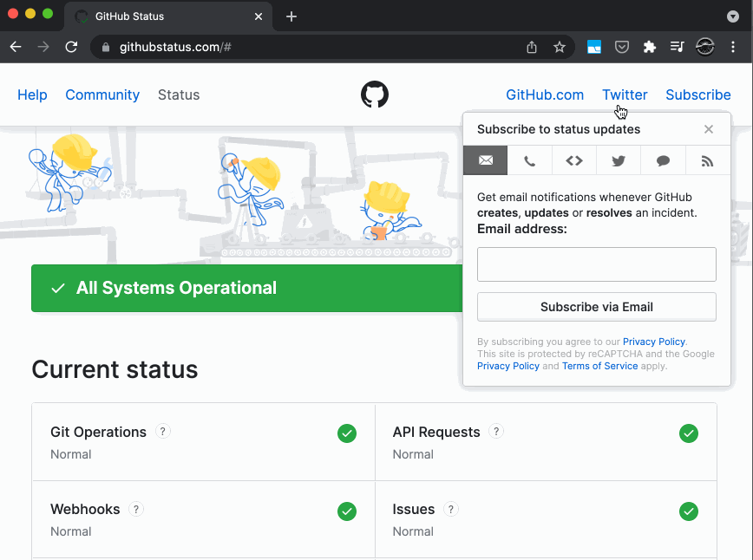This screenshot has height=560, width=753.
Task: Show Issues help question icon
Action: pyautogui.click(x=450, y=509)
